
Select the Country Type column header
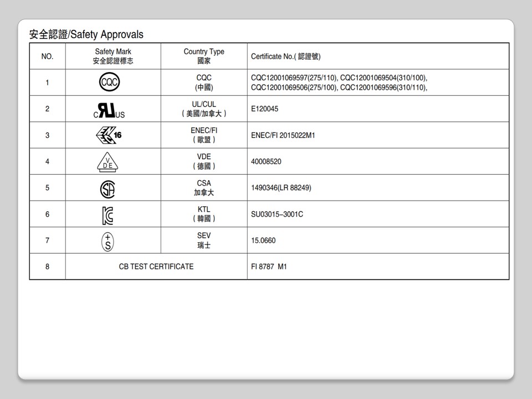point(204,56)
